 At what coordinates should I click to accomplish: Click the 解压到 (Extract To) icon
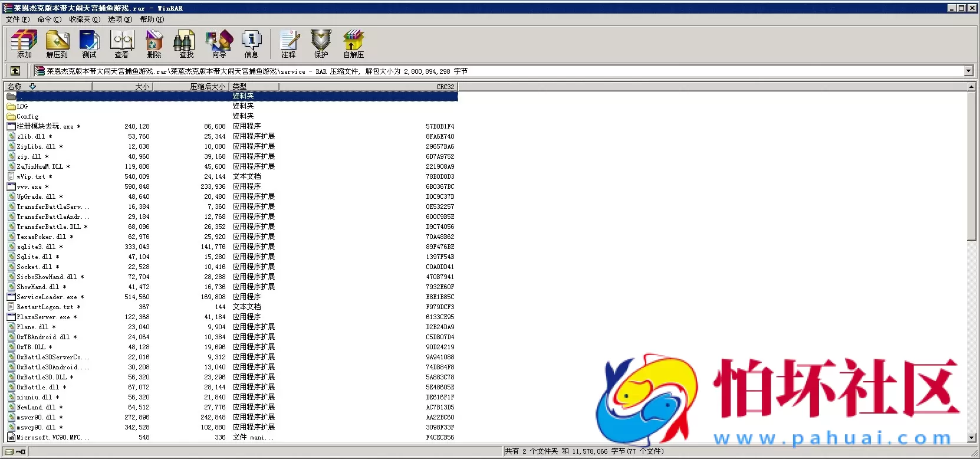coord(57,44)
